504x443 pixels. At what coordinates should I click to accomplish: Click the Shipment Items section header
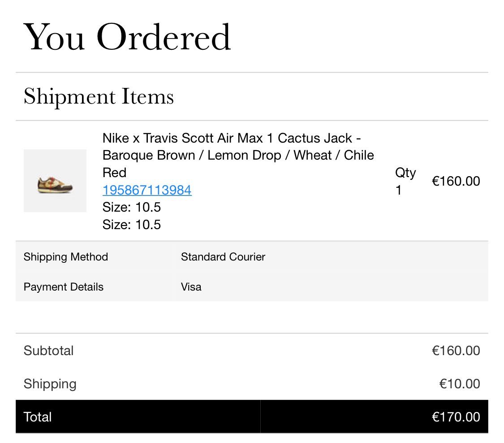(99, 96)
